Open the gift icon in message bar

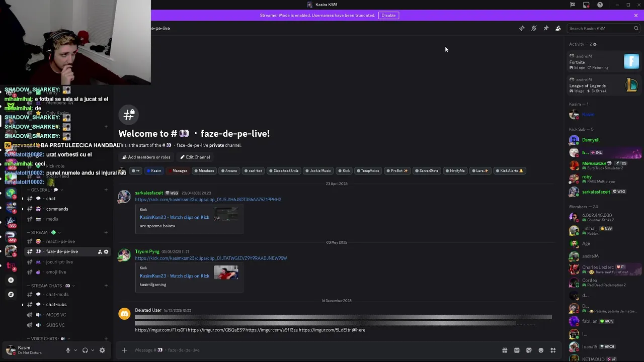(505, 350)
